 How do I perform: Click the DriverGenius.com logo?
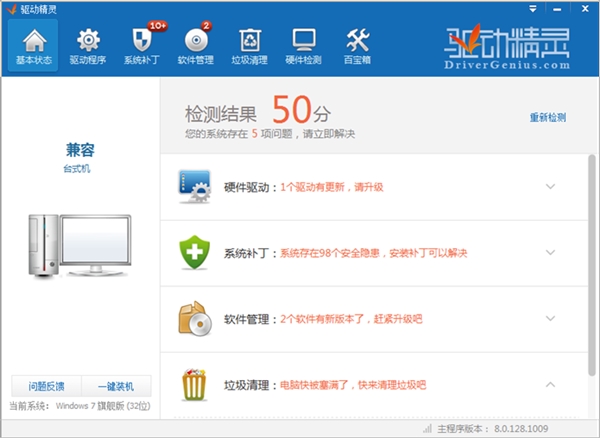click(x=507, y=47)
